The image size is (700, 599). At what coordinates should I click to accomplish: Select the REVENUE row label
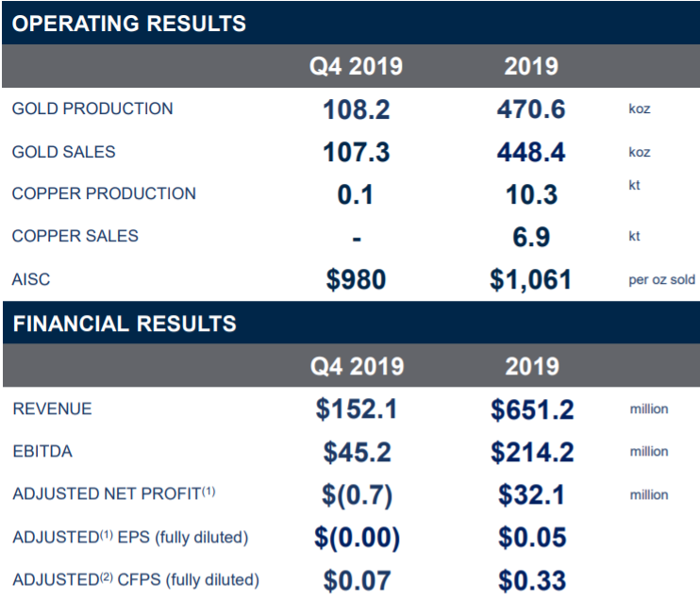coord(52,408)
